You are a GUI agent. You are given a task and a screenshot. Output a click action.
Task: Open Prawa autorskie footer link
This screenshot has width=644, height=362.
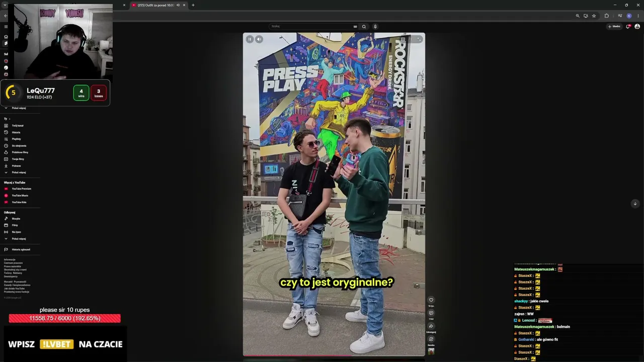tap(13, 266)
